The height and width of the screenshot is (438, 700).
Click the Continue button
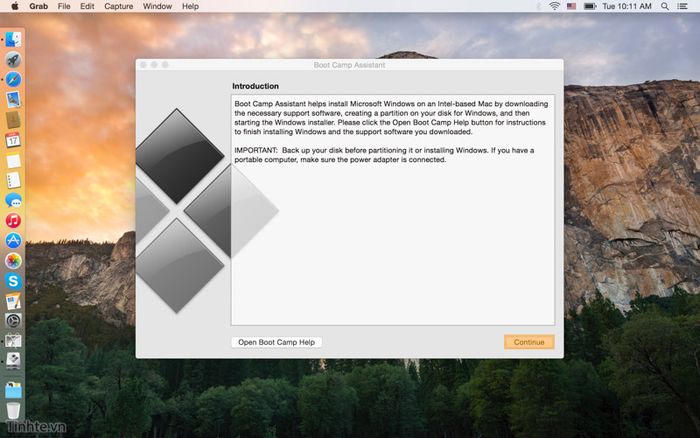pos(529,342)
